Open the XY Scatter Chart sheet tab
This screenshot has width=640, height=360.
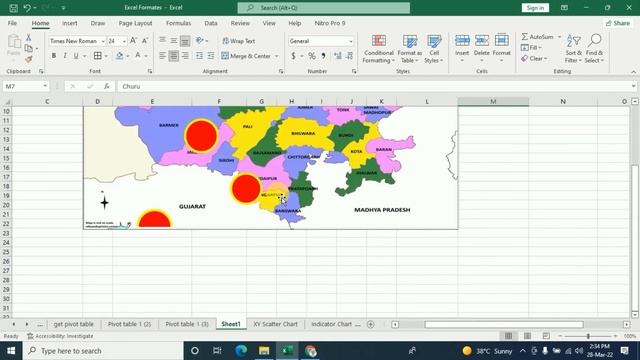click(276, 324)
